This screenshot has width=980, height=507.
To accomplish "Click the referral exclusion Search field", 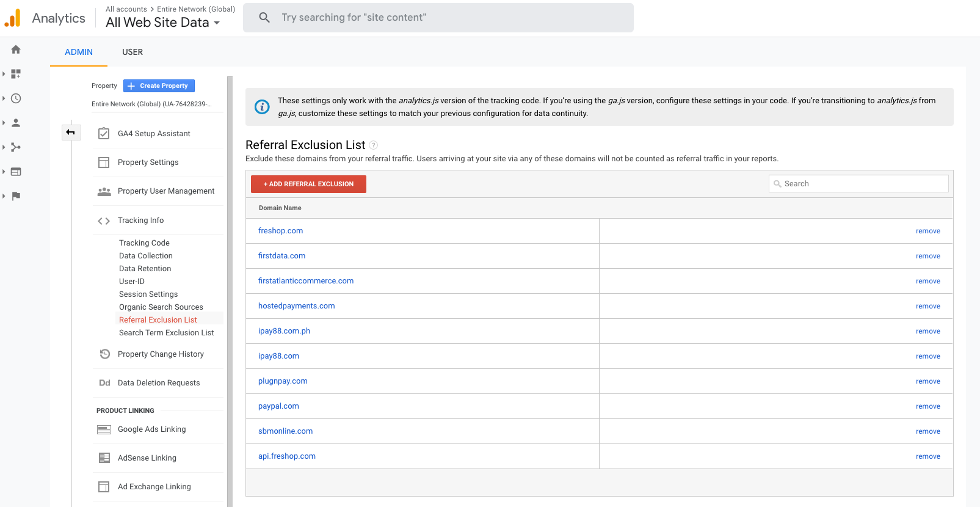I will pos(861,184).
